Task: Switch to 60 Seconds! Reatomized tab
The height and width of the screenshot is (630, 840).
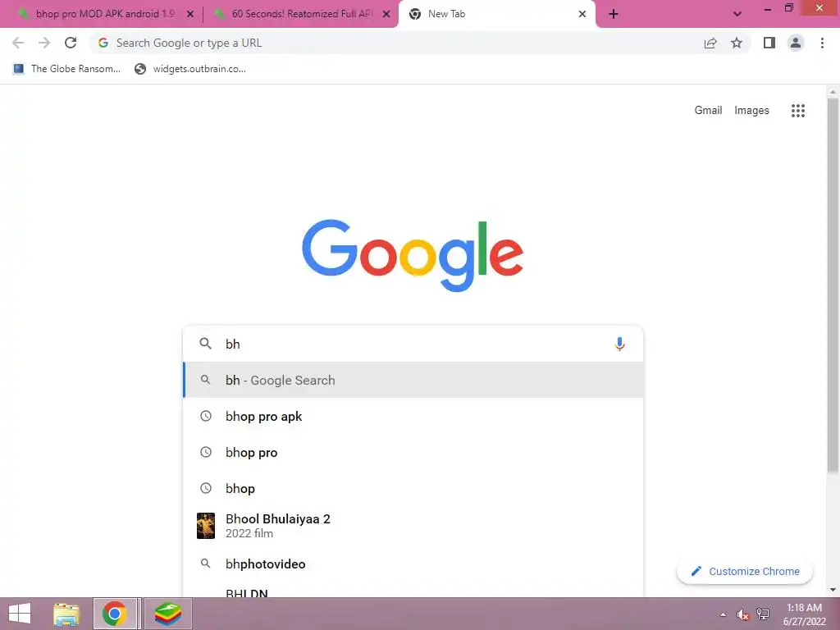Action: click(x=301, y=14)
